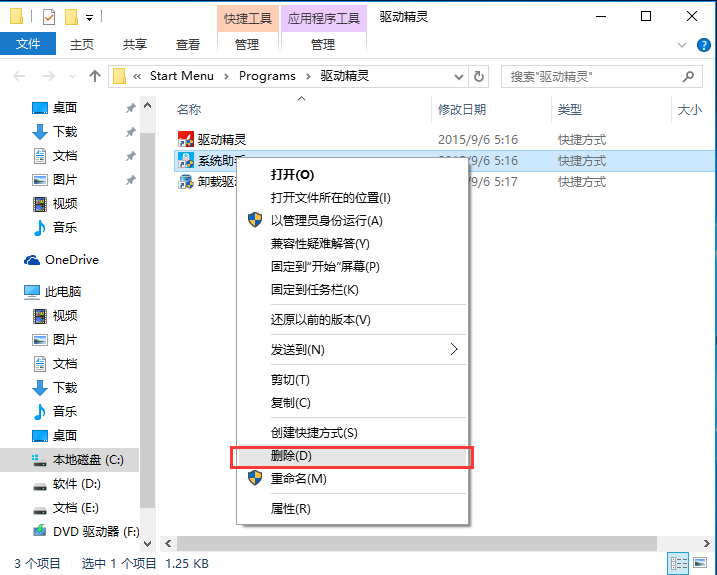Switch to large icons view layout
This screenshot has height=575, width=717.
[700, 563]
